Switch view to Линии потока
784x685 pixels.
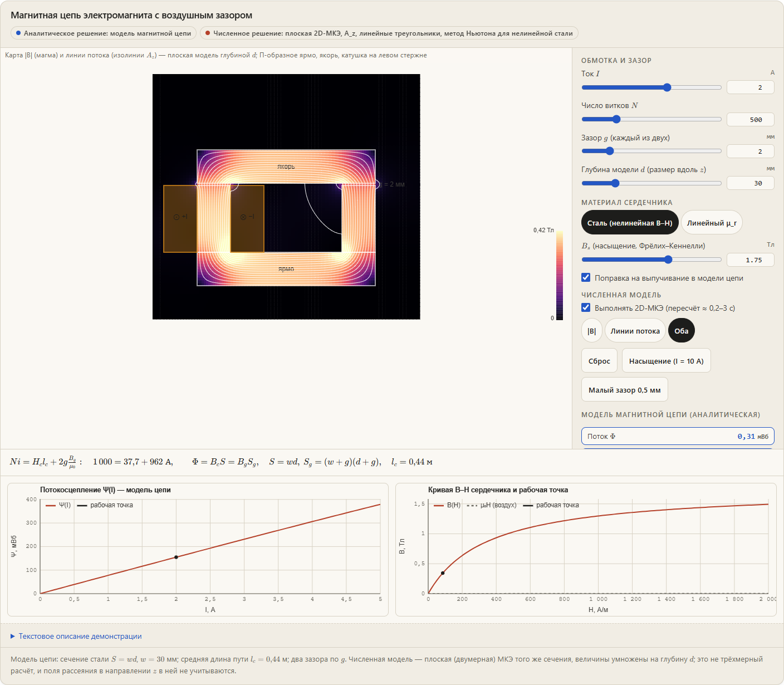click(635, 331)
